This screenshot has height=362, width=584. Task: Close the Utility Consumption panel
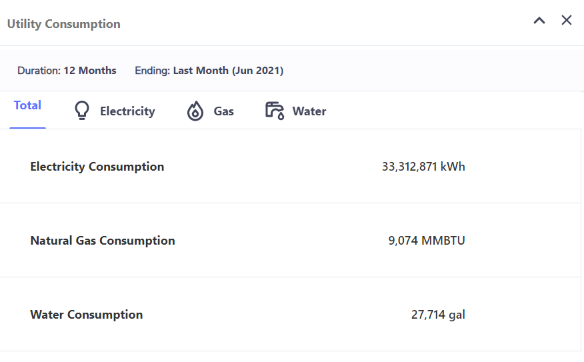click(x=566, y=20)
